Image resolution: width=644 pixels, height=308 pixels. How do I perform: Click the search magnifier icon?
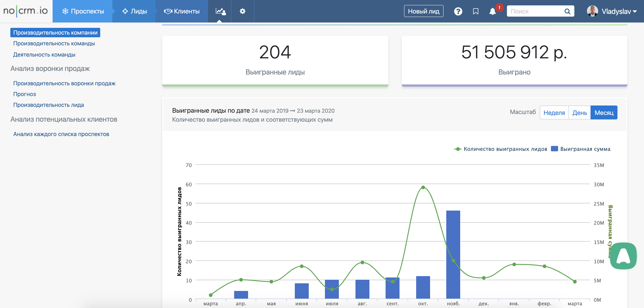[x=567, y=11]
